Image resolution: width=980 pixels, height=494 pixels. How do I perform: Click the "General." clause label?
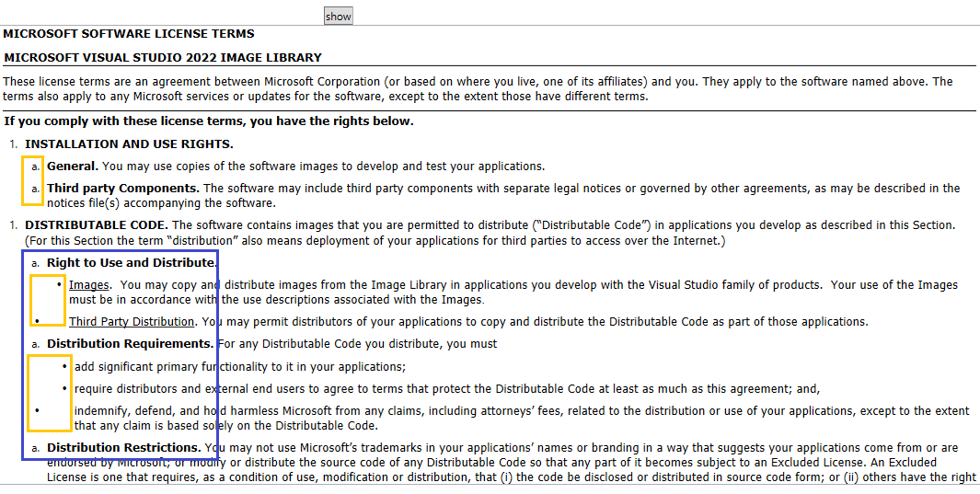[73, 167]
